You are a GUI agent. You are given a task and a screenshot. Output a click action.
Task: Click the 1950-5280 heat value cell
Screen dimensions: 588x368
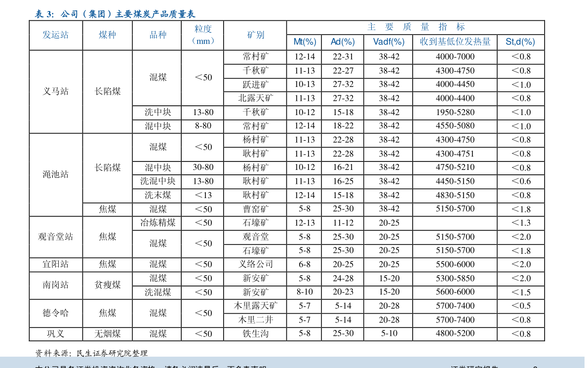click(x=455, y=112)
